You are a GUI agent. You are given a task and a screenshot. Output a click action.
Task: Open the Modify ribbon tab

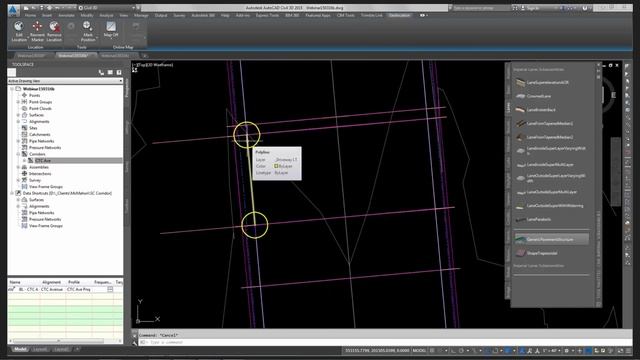[x=87, y=16]
